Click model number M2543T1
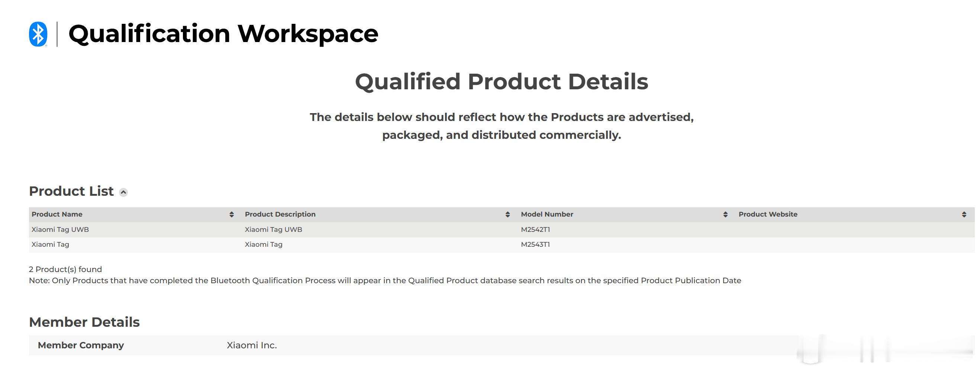The height and width of the screenshot is (374, 980). tap(535, 244)
